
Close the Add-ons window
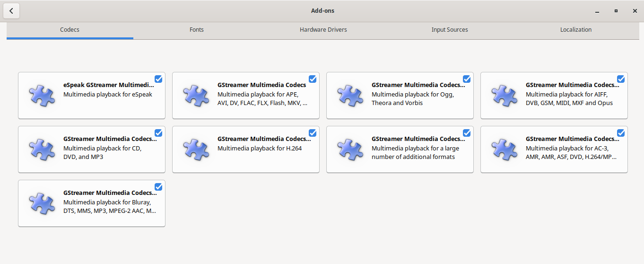(x=635, y=11)
